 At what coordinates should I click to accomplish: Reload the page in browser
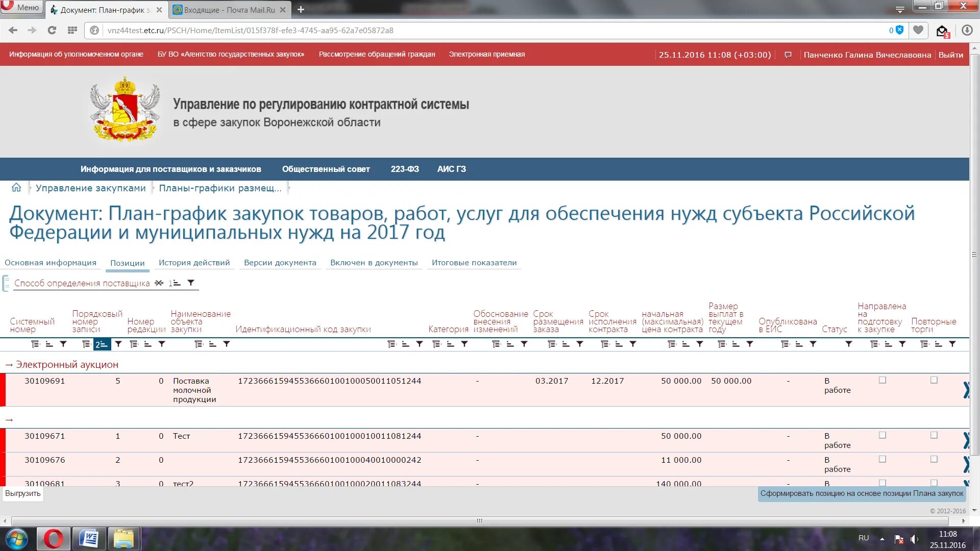52,30
